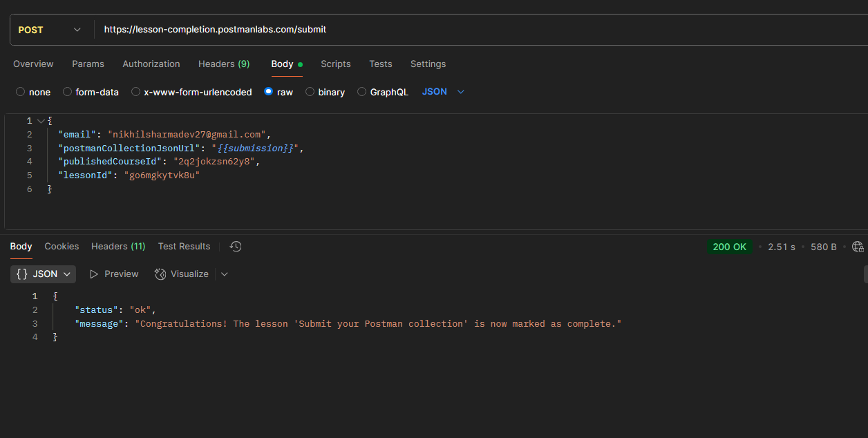
Task: Switch to the Authorization tab
Action: pos(151,64)
